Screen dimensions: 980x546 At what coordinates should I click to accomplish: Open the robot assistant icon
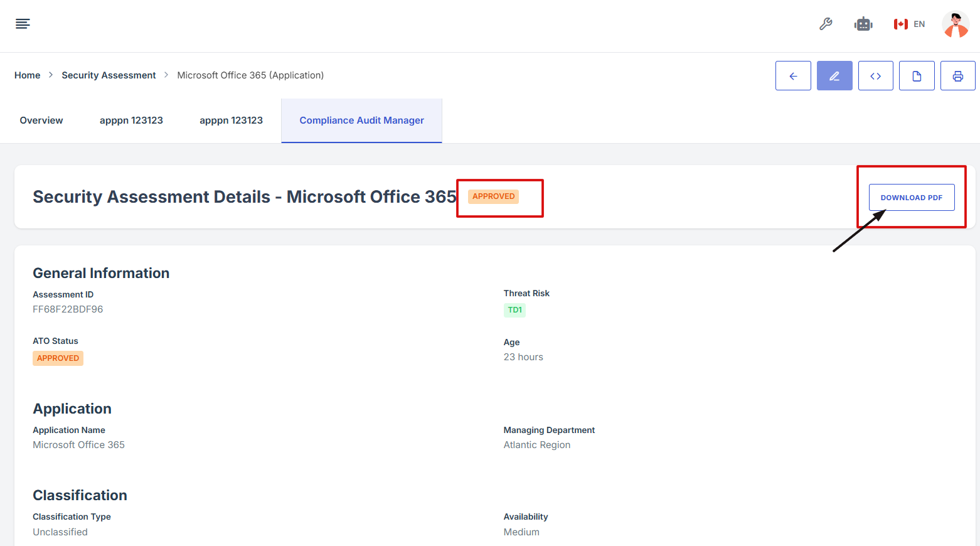[863, 24]
